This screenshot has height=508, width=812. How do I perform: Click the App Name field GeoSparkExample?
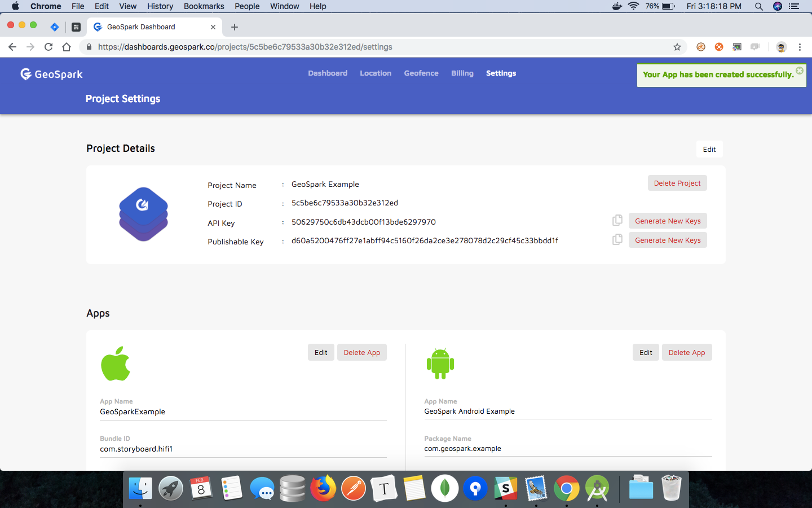click(243, 411)
